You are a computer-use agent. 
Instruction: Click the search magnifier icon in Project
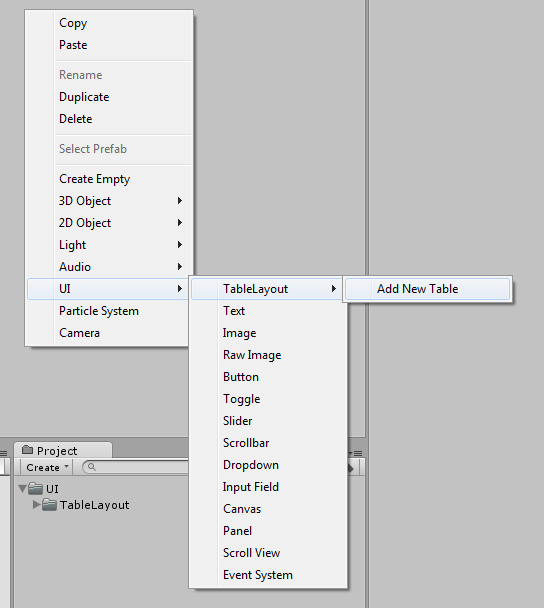(x=92, y=467)
